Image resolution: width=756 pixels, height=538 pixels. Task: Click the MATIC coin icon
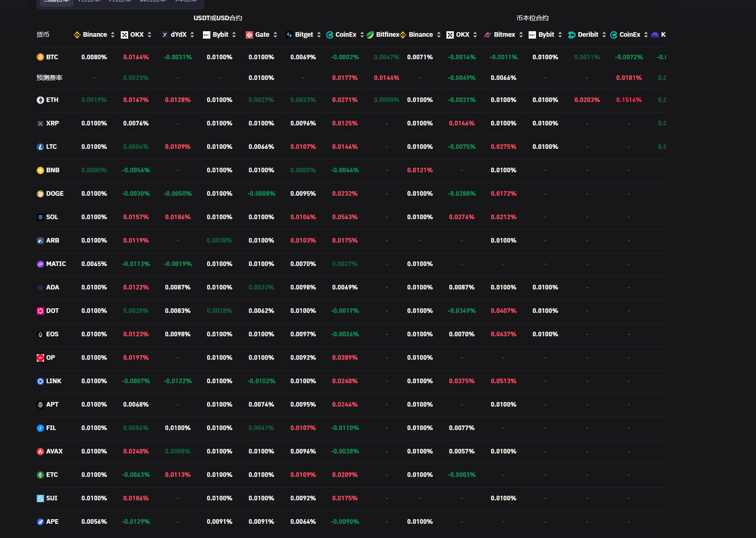click(40, 264)
